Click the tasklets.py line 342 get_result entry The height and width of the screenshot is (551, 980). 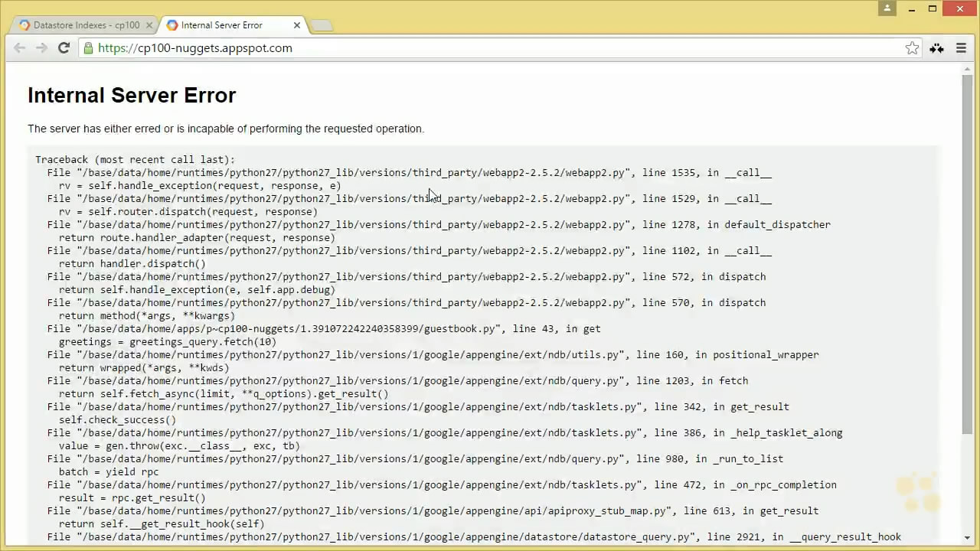tap(418, 407)
